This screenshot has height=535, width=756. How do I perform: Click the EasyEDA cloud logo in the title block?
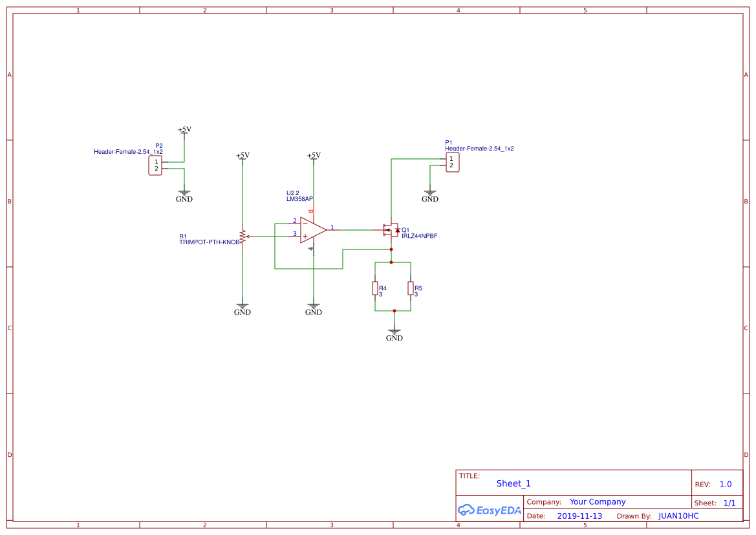point(488,510)
